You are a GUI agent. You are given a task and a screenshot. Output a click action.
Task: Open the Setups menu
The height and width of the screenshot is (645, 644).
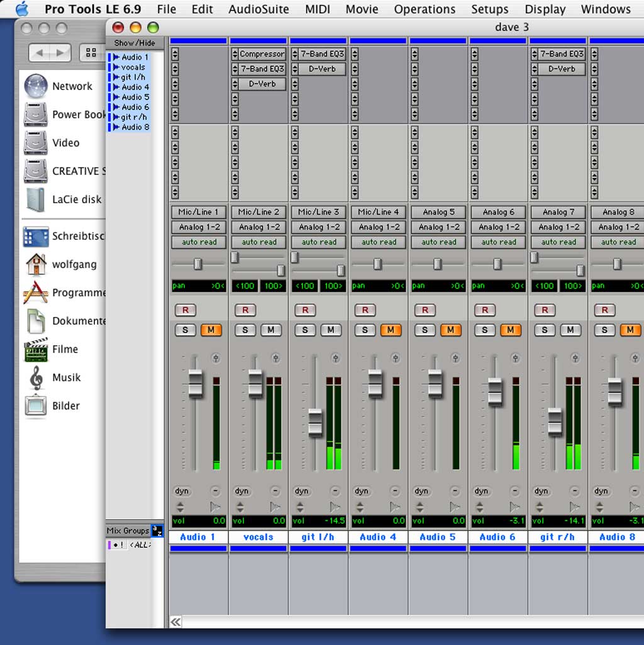pos(490,9)
